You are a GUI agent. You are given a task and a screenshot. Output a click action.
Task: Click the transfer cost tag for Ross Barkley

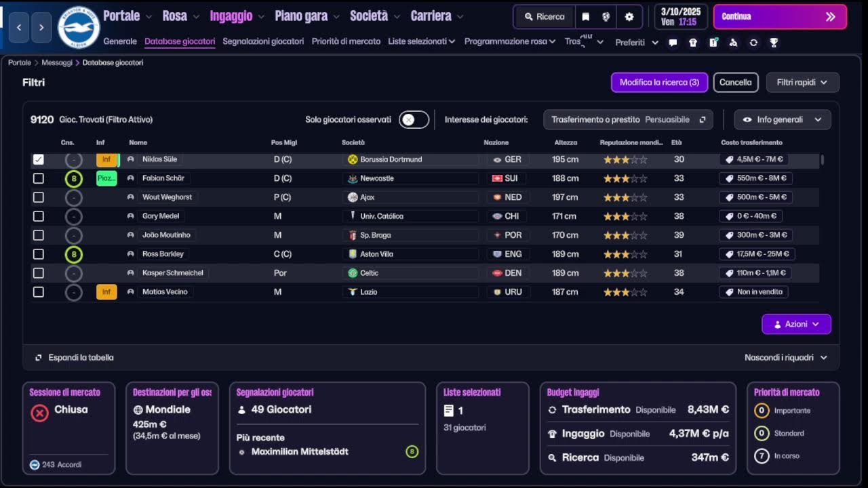(757, 254)
